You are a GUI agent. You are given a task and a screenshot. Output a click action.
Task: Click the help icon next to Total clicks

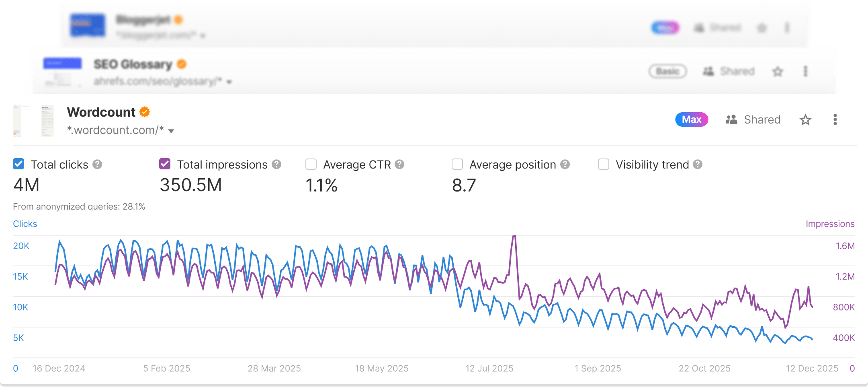pyautogui.click(x=97, y=165)
